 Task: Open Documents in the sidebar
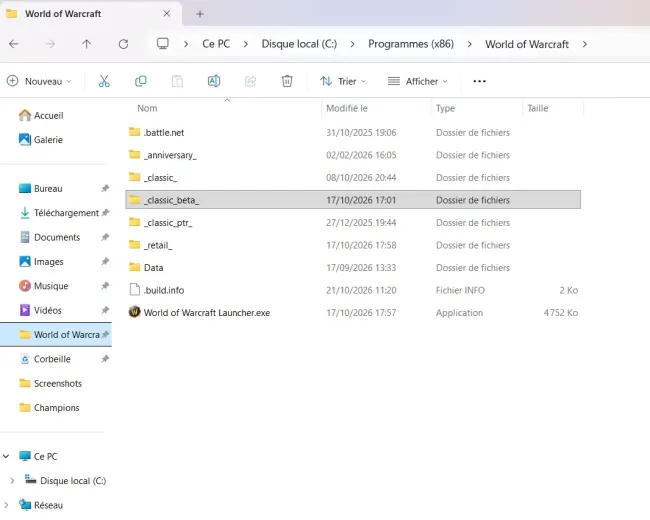pyautogui.click(x=50, y=237)
